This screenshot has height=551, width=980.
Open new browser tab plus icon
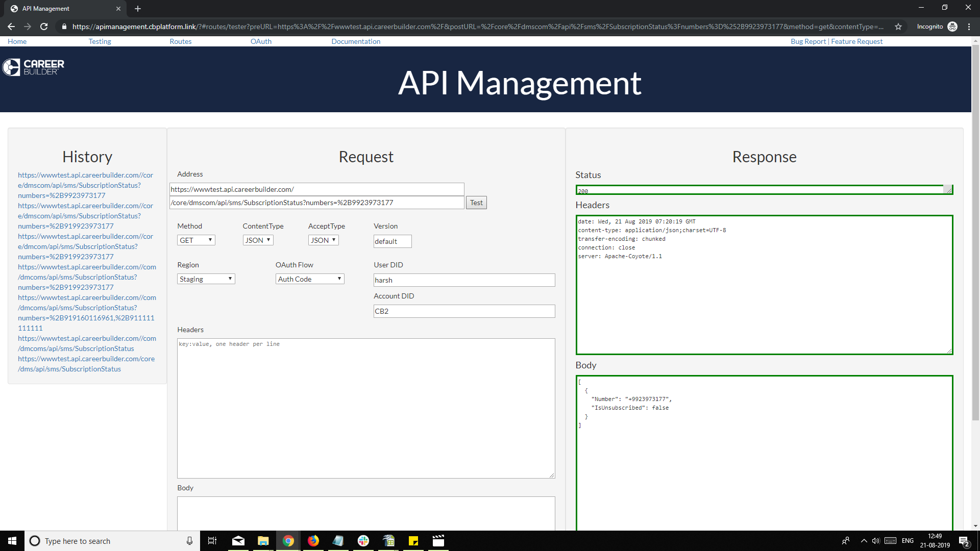[138, 9]
